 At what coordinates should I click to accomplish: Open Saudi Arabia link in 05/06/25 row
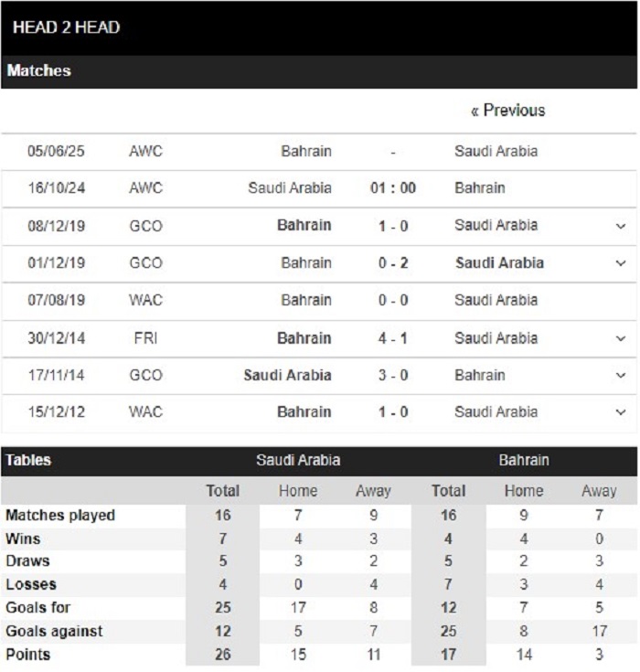point(496,151)
